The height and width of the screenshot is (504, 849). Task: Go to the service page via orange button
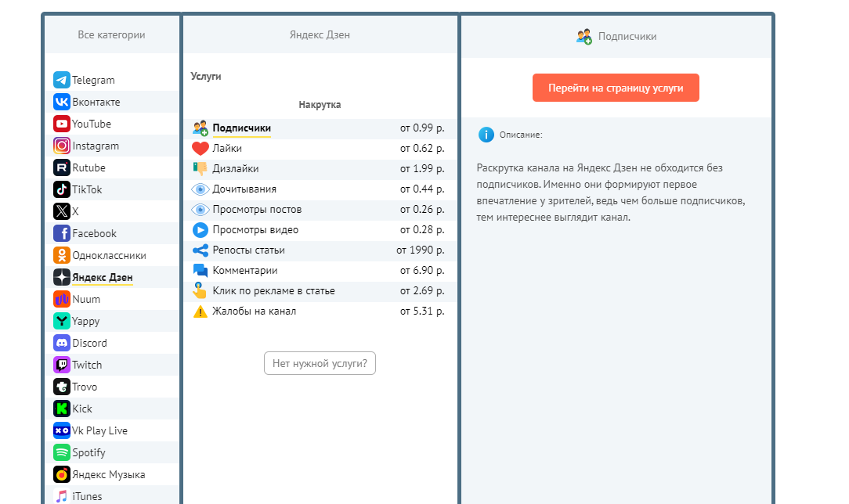pyautogui.click(x=616, y=88)
